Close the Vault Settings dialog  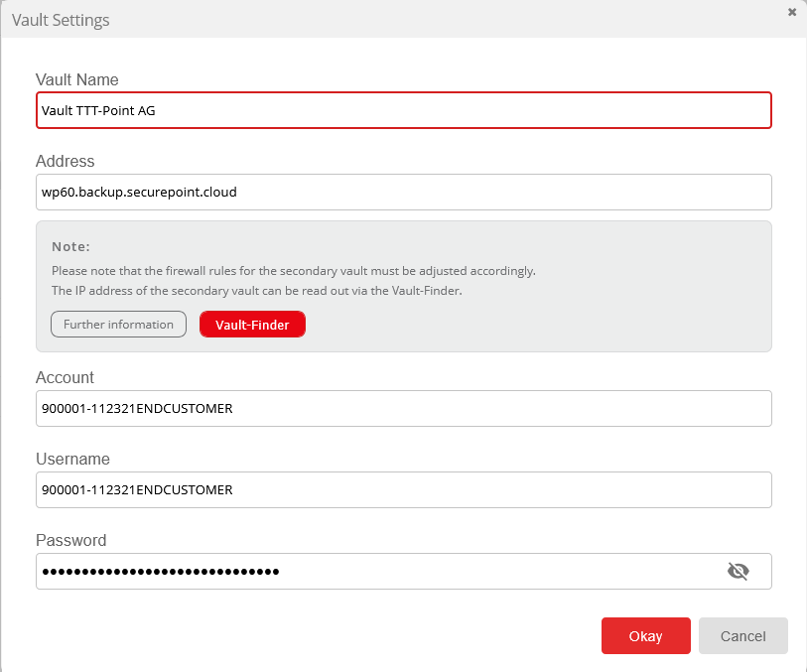coord(791,12)
